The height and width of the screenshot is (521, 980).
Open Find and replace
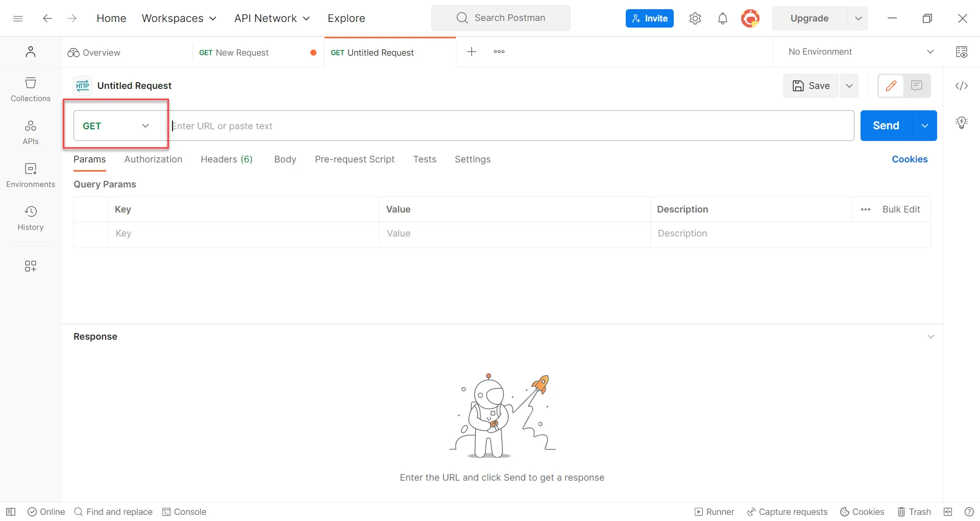point(113,512)
